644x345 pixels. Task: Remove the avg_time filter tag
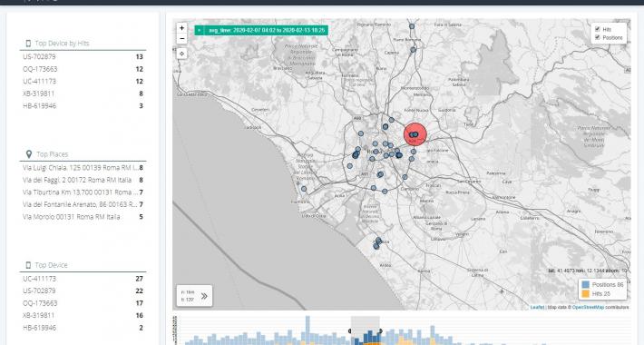(200, 31)
